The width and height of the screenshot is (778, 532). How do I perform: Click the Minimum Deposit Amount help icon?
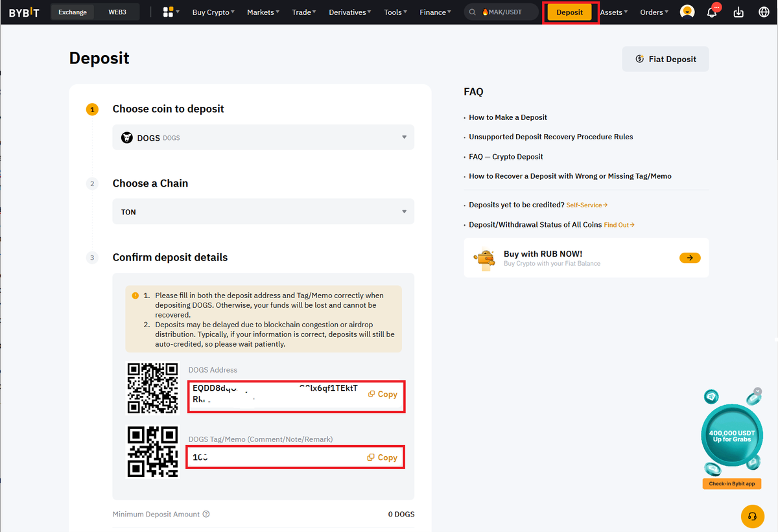coord(206,515)
